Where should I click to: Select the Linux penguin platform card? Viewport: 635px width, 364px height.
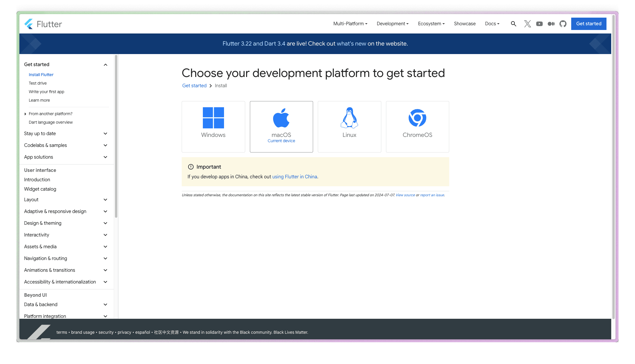349,127
